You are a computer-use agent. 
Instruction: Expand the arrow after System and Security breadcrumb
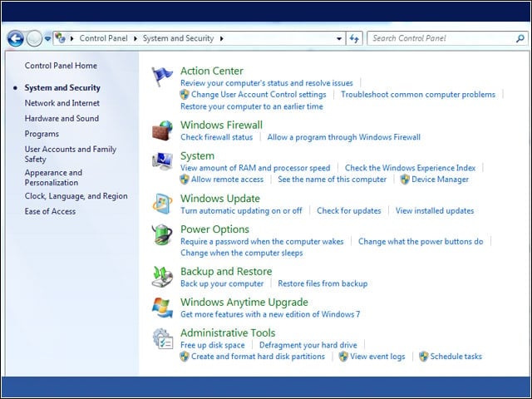coord(222,39)
